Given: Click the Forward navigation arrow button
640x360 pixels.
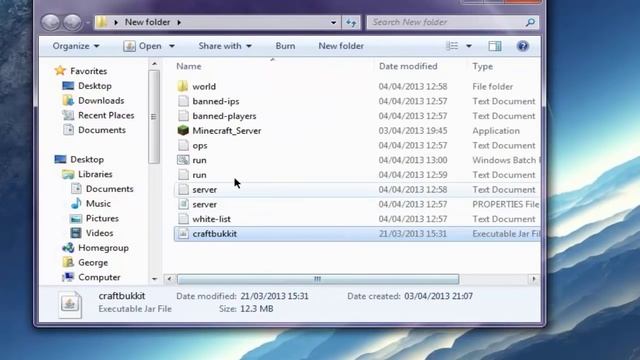Looking at the screenshot, I should pos(72,22).
